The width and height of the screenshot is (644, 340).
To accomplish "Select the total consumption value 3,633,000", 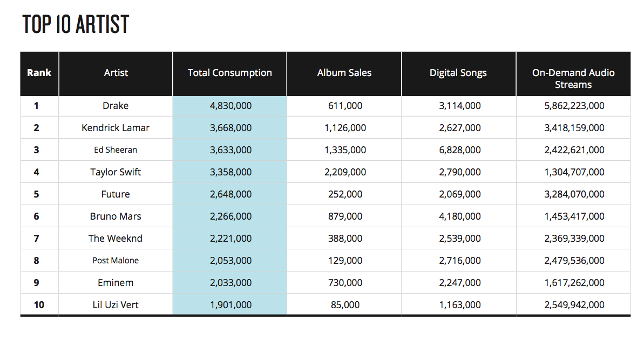I will (x=231, y=150).
